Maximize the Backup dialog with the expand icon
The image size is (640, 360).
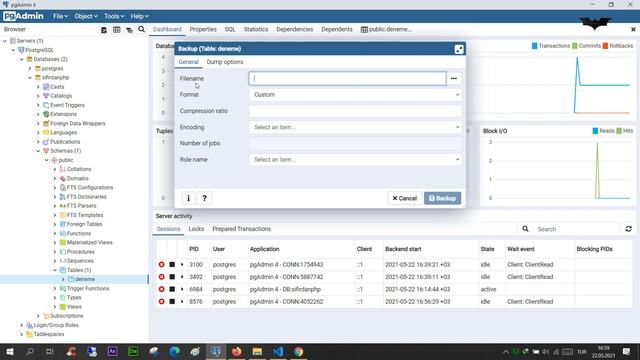point(459,49)
